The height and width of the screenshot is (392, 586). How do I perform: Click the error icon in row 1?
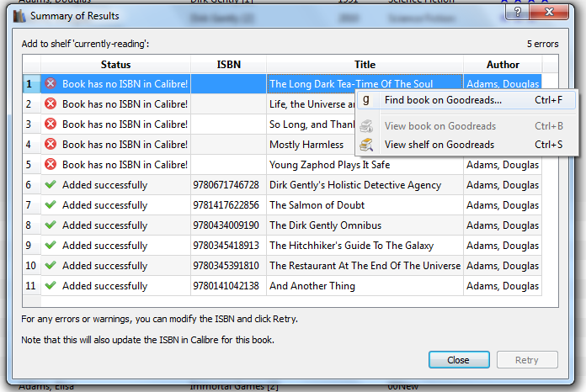tap(51, 83)
